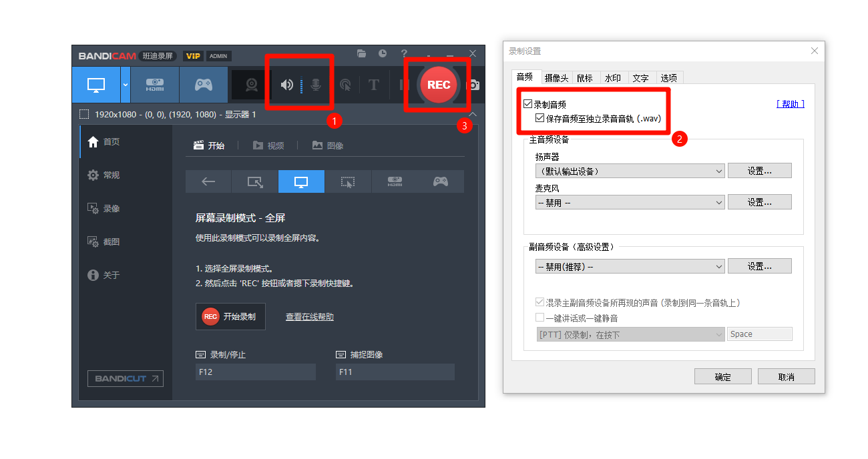Toggle the mouse click effects cursor icon
This screenshot has height=459, width=868.
point(345,85)
